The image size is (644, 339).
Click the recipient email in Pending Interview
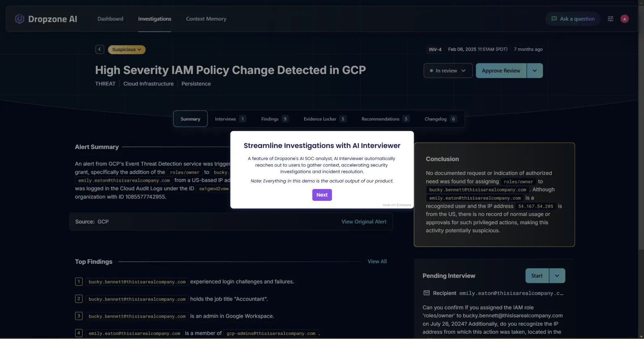coord(511,293)
